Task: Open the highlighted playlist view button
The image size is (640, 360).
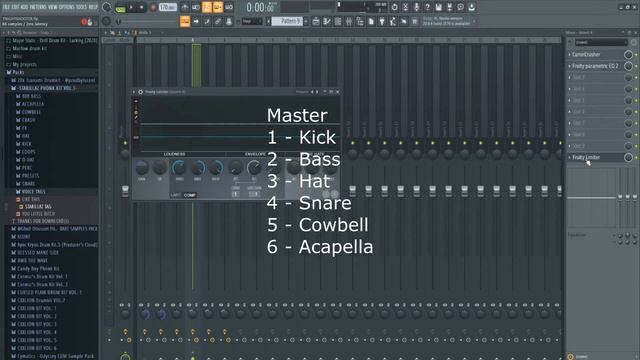Action: (x=185, y=22)
